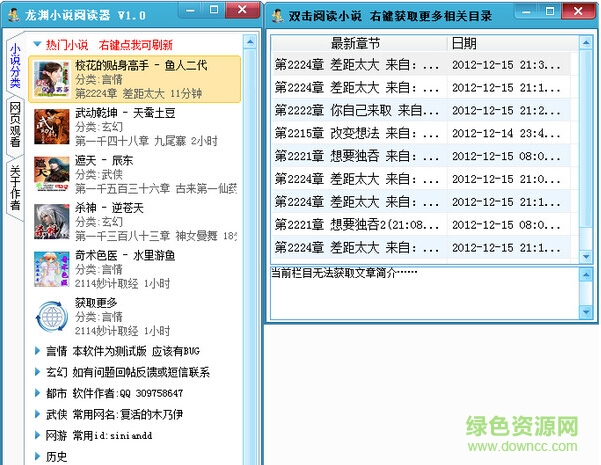Close the 双击阅读小说 chapter window

pos(578,11)
